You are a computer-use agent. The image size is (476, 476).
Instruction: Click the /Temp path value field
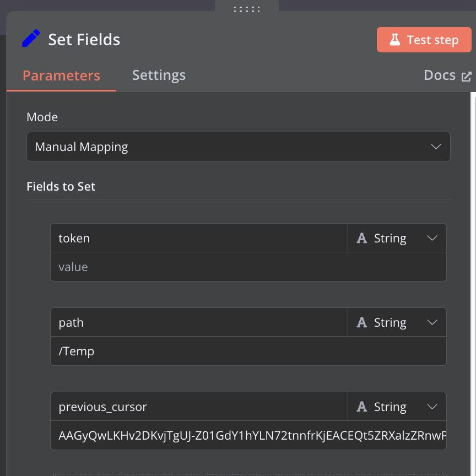tap(248, 351)
